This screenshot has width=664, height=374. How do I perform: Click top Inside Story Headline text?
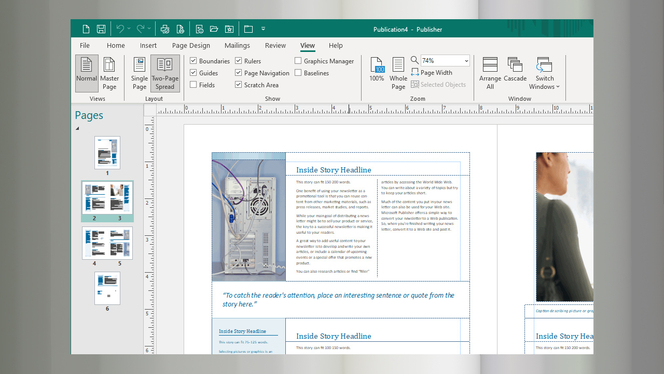coord(334,170)
